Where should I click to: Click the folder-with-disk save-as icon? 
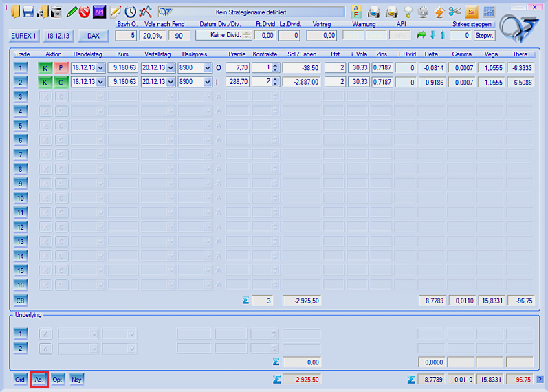point(43,12)
